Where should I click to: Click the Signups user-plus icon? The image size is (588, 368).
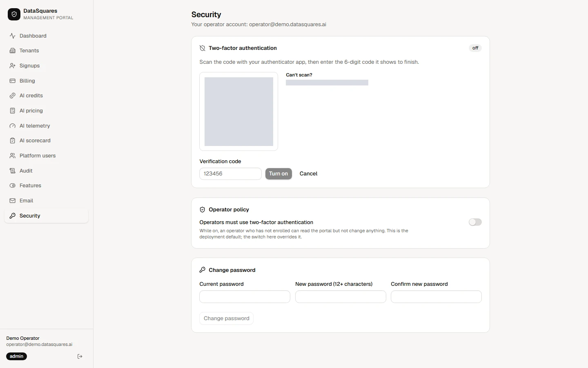pyautogui.click(x=13, y=66)
